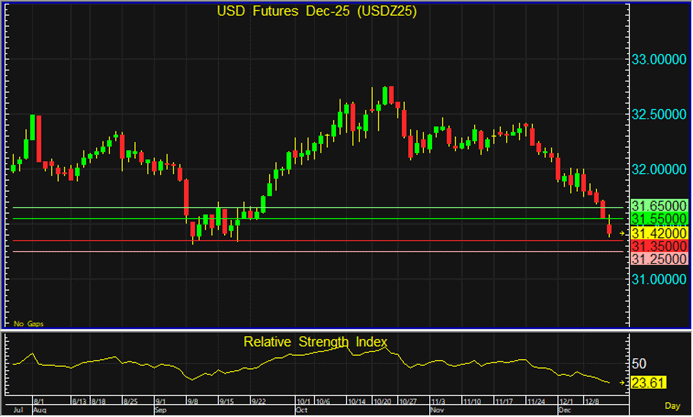
Task: Click the yellow 31.42000 last price tag
Action: 657,233
